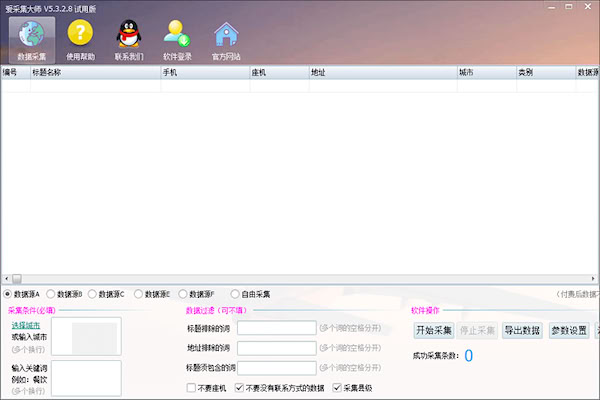
Task: Select the 数据源E radio button
Action: coord(139,294)
